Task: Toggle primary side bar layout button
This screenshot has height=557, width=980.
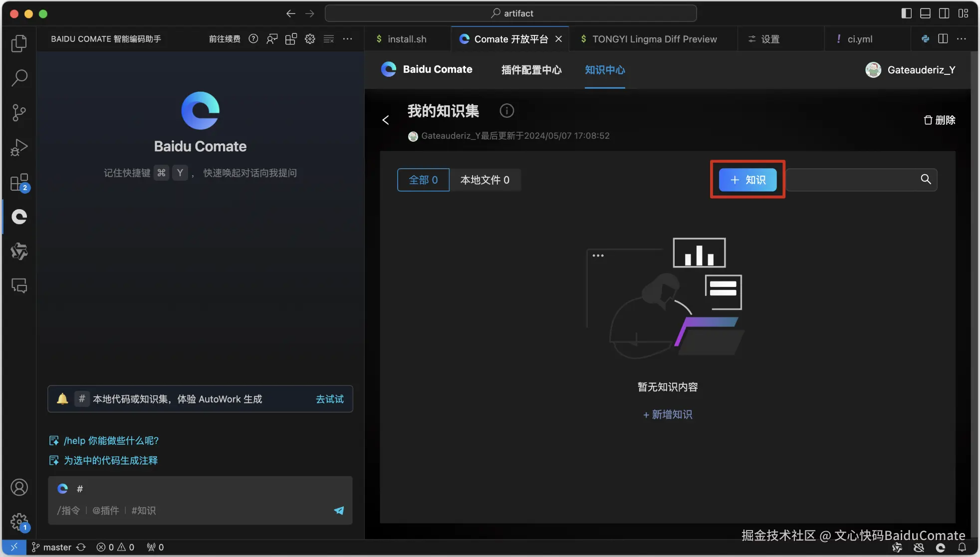Action: coord(906,13)
